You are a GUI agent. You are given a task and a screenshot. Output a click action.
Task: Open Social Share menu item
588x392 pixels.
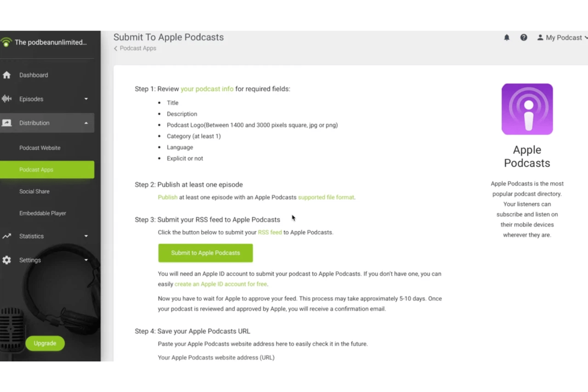[35, 191]
